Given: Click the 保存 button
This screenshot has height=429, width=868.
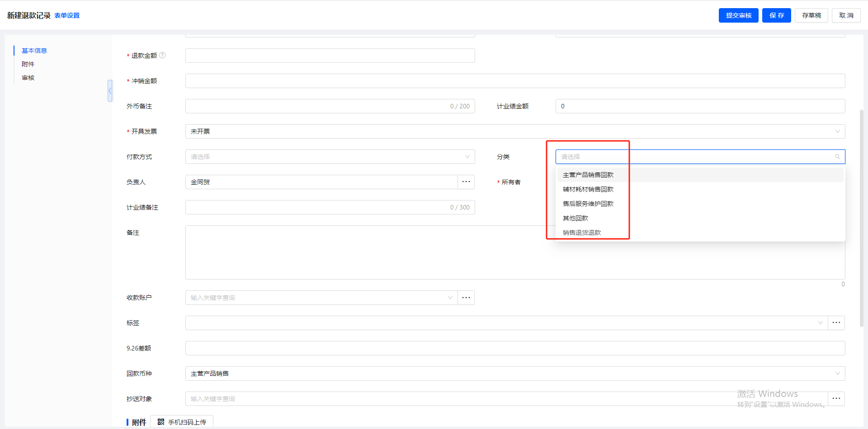Looking at the screenshot, I should click(777, 15).
